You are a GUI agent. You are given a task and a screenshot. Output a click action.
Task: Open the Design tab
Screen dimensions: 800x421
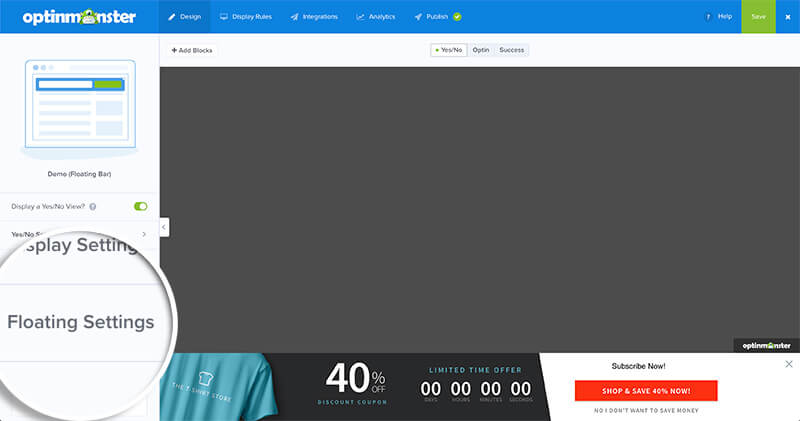[x=184, y=17]
